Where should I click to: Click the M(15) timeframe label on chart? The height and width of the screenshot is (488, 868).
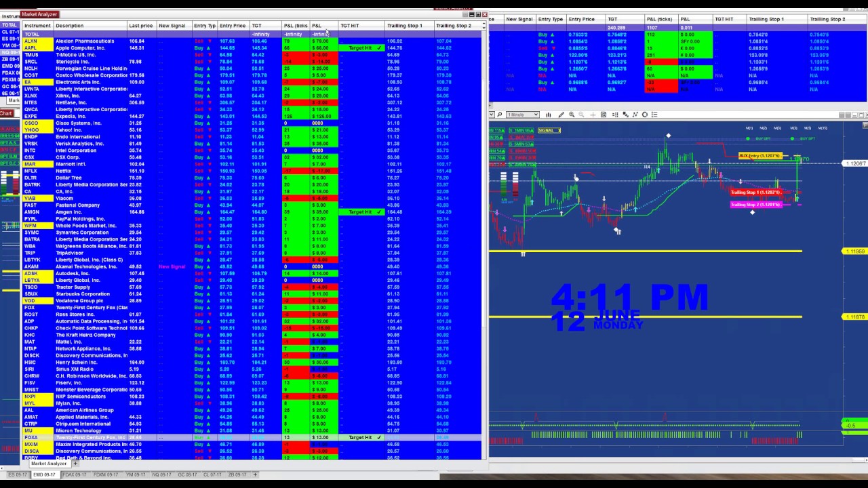[x=823, y=128]
